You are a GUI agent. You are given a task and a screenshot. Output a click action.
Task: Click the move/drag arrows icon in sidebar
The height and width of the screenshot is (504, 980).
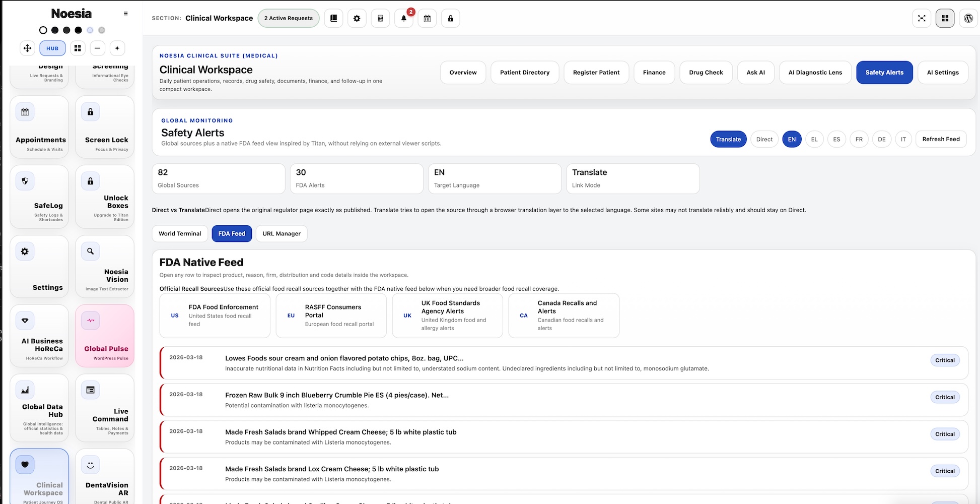(x=28, y=48)
